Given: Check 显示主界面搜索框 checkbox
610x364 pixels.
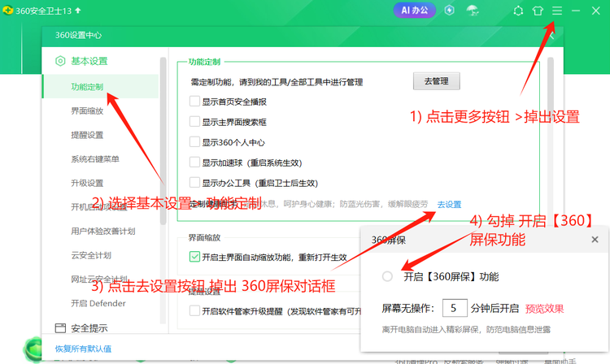Looking at the screenshot, I should (x=194, y=122).
